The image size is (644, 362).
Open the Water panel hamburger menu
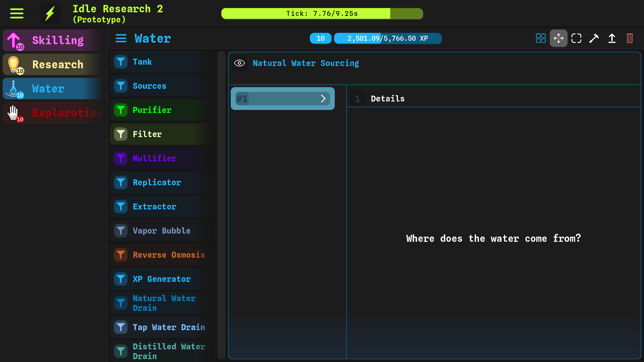click(121, 39)
